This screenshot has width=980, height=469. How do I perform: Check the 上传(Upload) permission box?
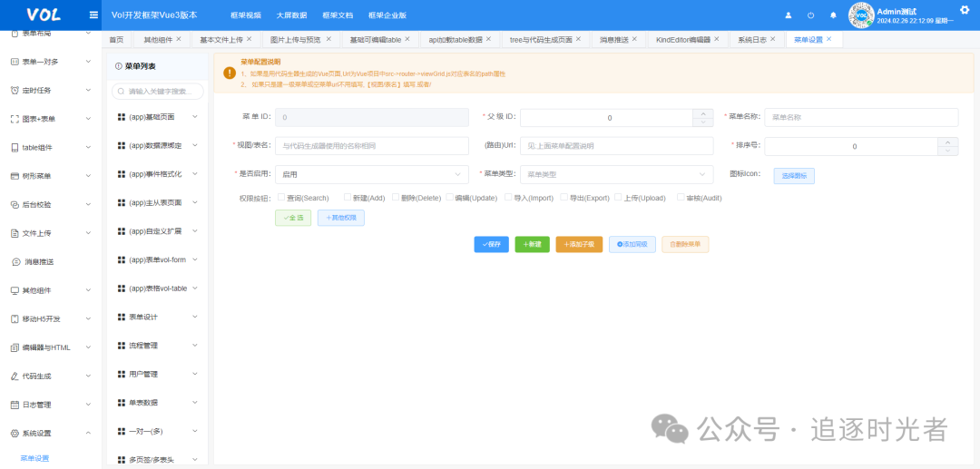click(618, 198)
